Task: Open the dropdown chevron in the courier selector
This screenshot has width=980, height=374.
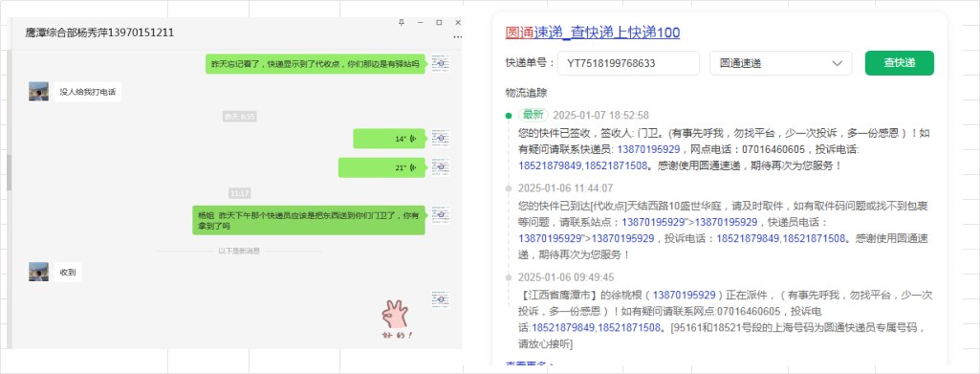Action: click(837, 63)
